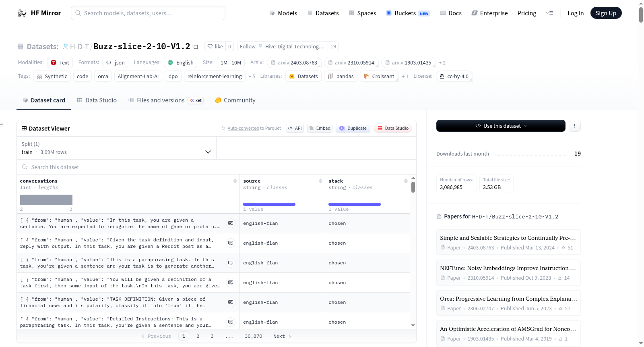The width and height of the screenshot is (644, 347).
Task: Expand conversation in the 'Detailed Instructions' row
Action: pyautogui.click(x=231, y=322)
